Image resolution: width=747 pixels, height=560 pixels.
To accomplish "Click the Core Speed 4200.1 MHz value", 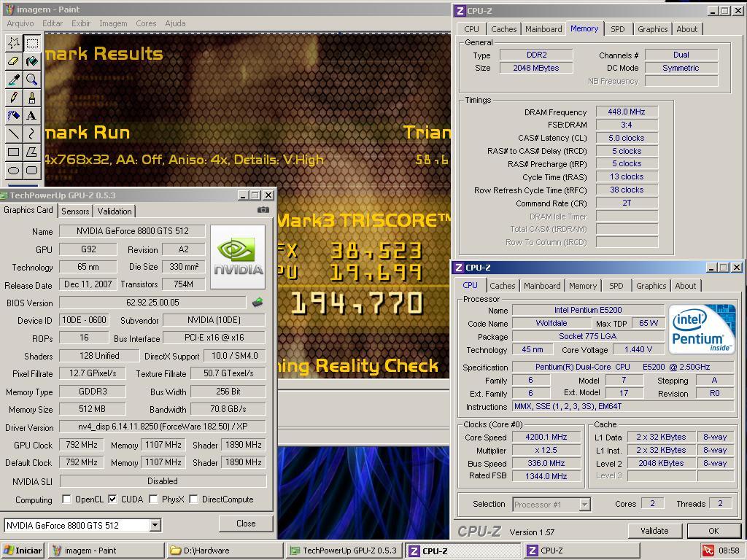I will (546, 437).
